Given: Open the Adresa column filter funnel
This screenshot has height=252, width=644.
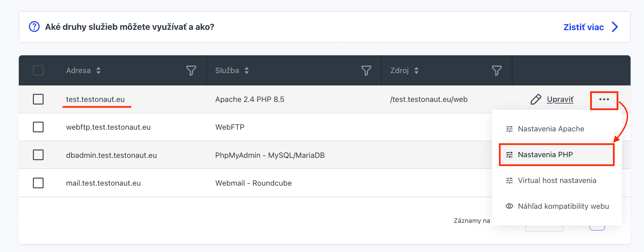Looking at the screenshot, I should tap(191, 70).
